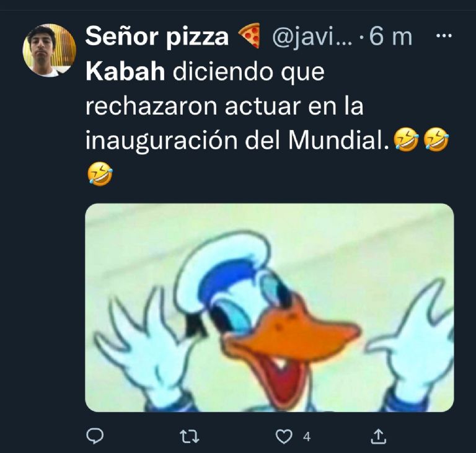Click the text 'rechazaron actuar en la'
Image resolution: width=476 pixels, height=453 pixels.
pos(224,107)
